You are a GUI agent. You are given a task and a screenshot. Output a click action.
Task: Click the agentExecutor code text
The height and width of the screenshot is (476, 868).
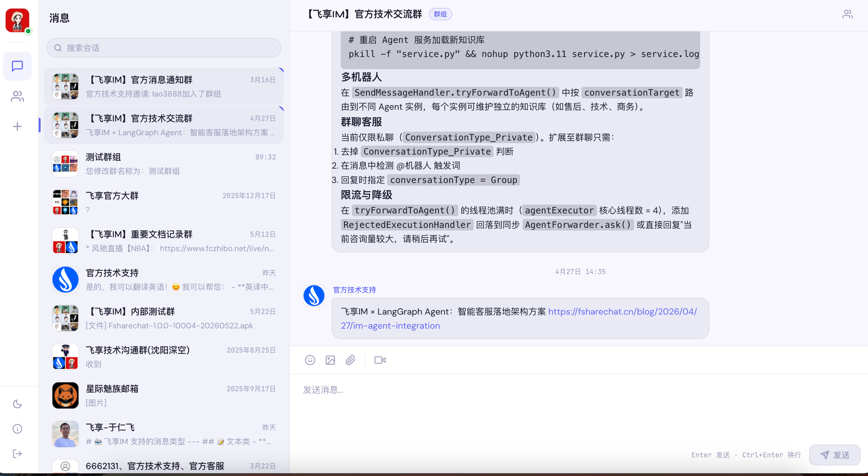(x=559, y=211)
